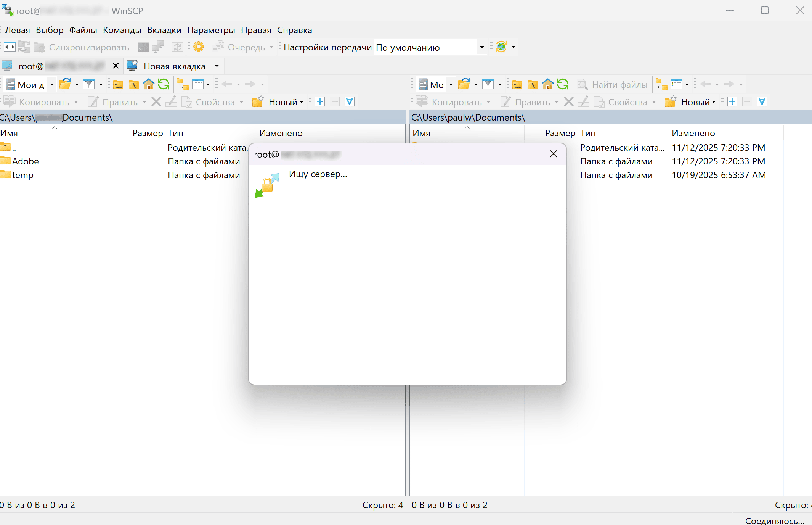Toggle the right panel directory tree
The width and height of the screenshot is (812, 525).
(x=661, y=84)
